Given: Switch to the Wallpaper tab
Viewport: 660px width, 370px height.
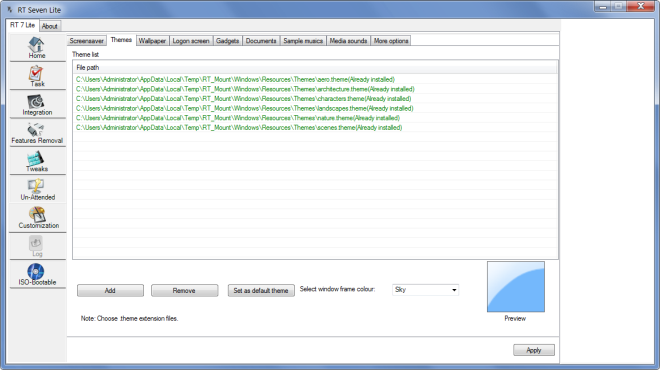Looking at the screenshot, I should click(x=152, y=41).
